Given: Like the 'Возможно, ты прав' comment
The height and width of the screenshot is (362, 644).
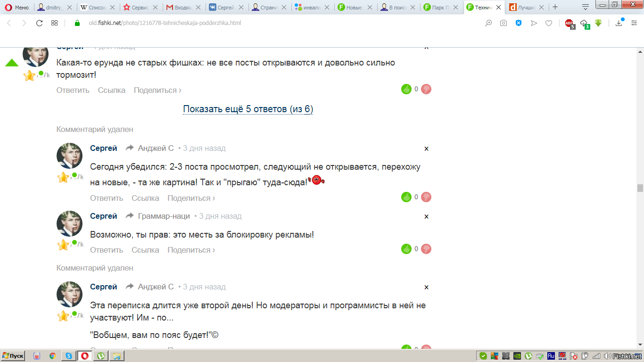Looking at the screenshot, I should click(x=406, y=249).
